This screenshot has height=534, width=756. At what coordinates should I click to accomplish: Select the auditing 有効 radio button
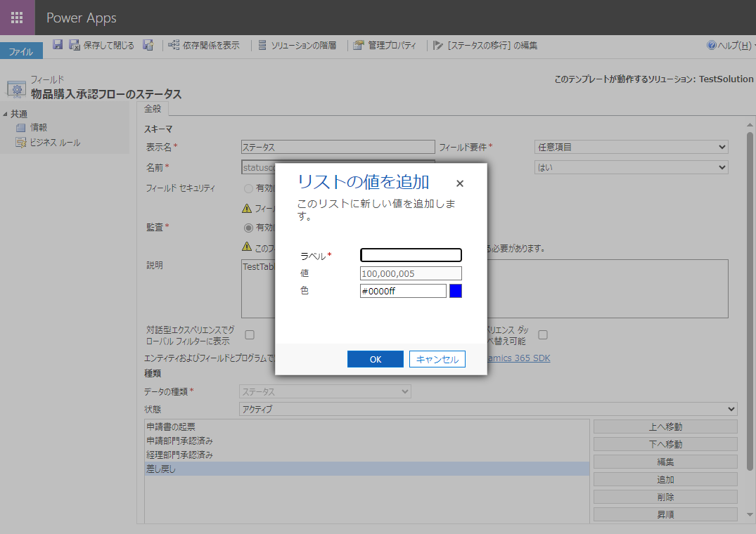(248, 228)
